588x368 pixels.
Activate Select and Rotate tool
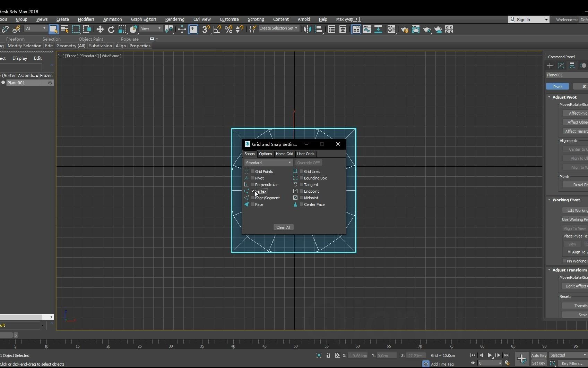point(111,30)
